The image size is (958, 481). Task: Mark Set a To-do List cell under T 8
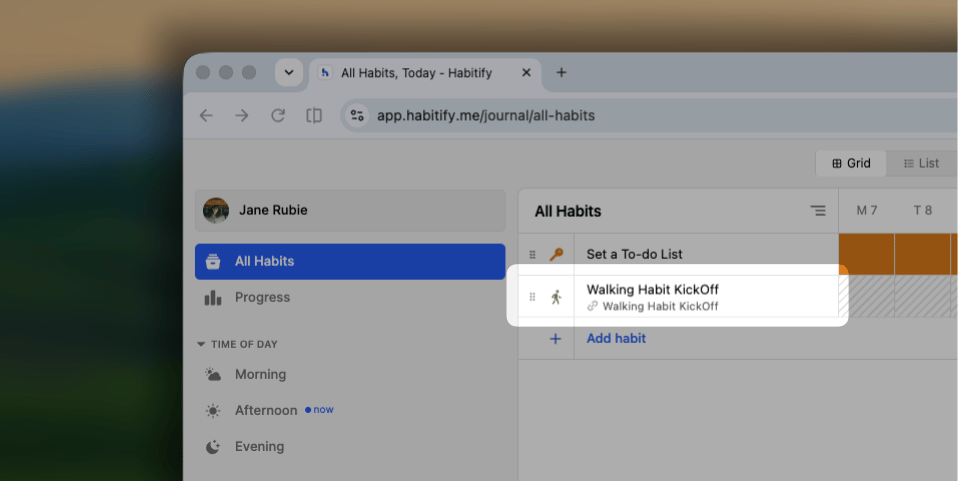click(923, 254)
